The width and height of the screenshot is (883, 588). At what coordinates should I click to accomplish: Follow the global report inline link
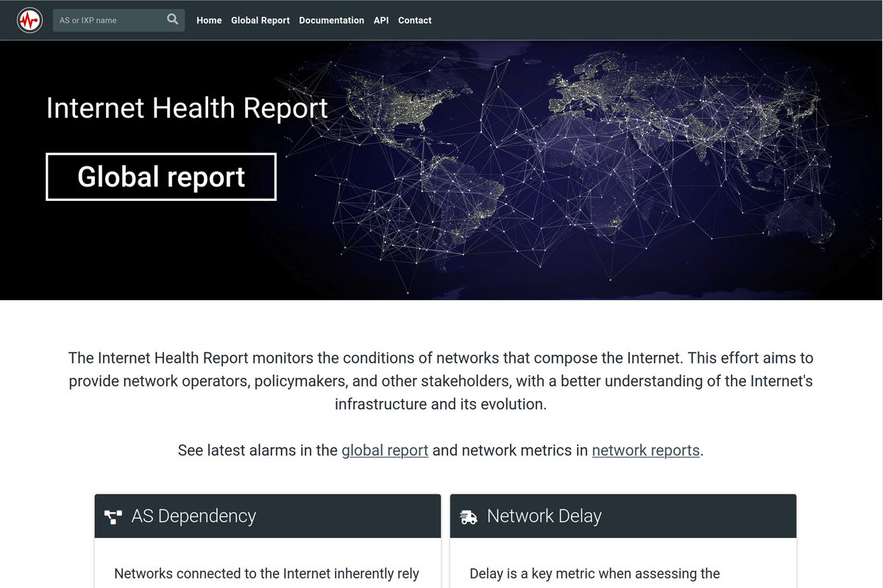tap(385, 450)
